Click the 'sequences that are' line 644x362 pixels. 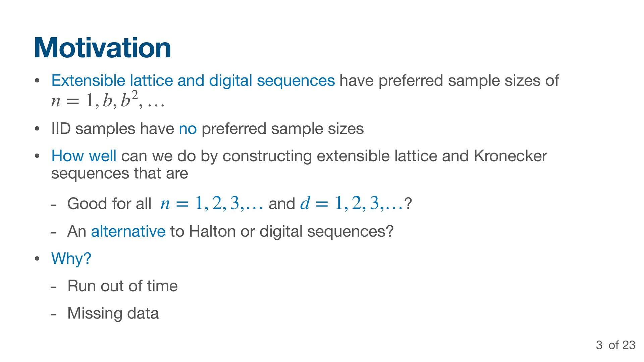point(119,174)
